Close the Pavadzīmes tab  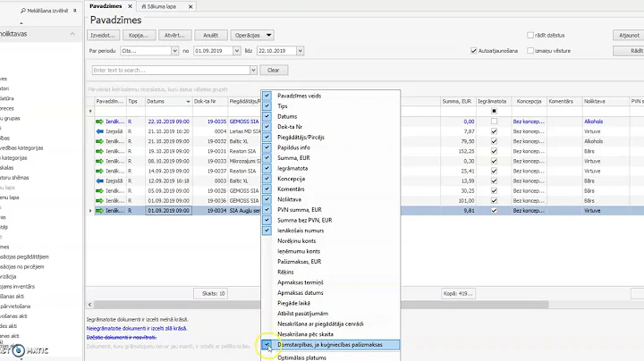pos(130,6)
